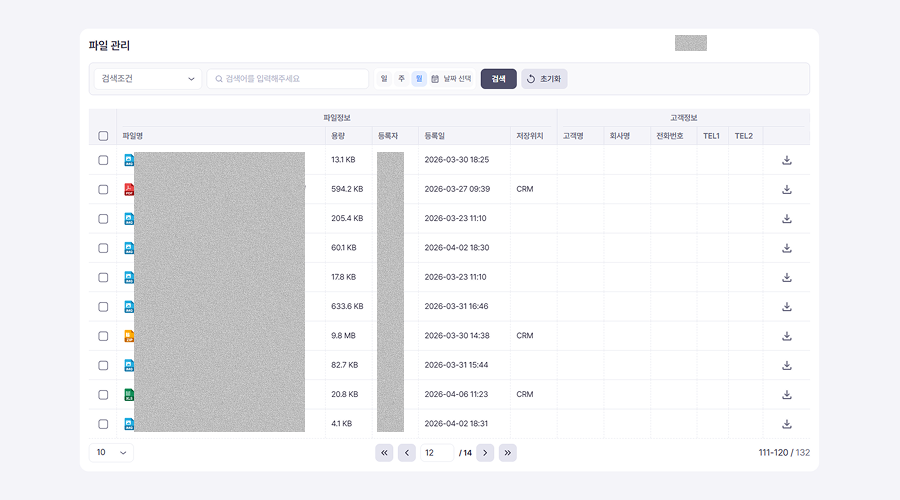Click image file icon on 205.4 KB row

tap(129, 219)
